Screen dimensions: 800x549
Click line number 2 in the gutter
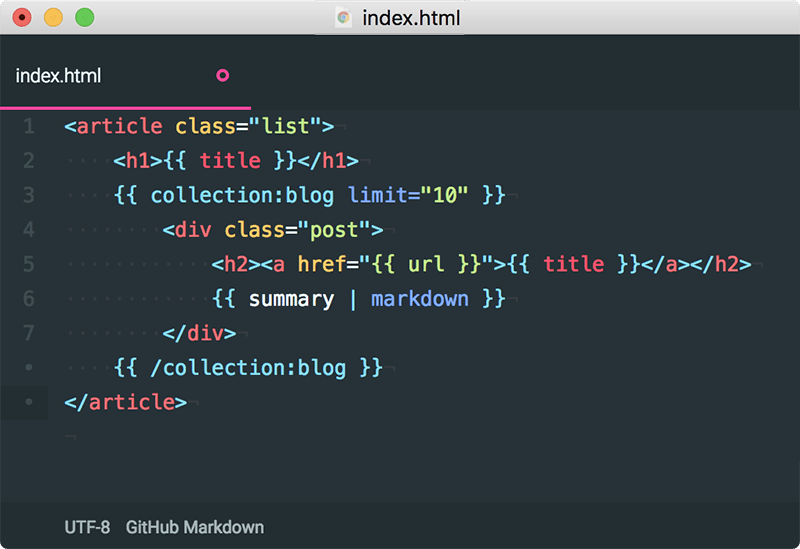click(29, 161)
